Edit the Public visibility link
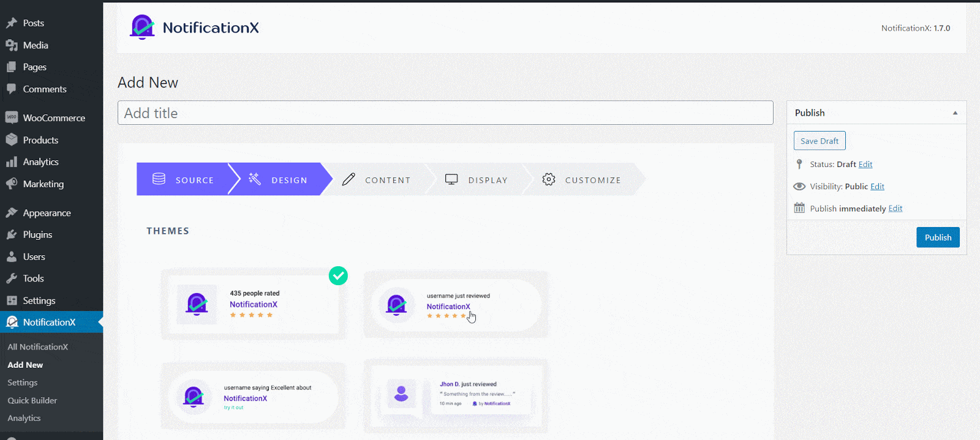The width and height of the screenshot is (980, 440). tap(877, 187)
